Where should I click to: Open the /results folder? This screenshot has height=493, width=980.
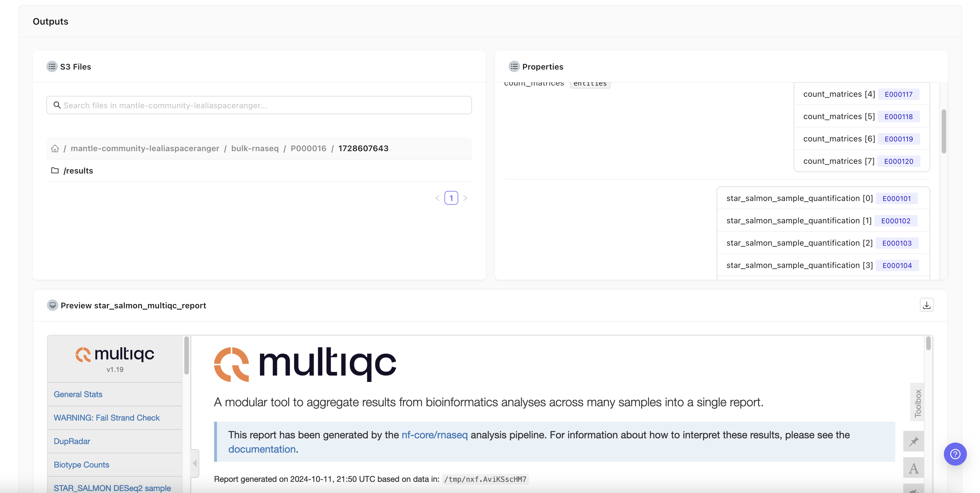tap(78, 171)
